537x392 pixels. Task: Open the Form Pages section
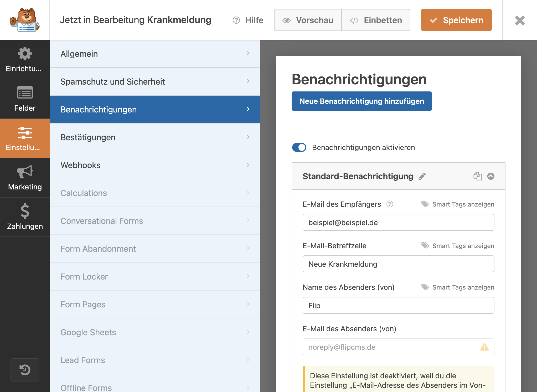155,305
